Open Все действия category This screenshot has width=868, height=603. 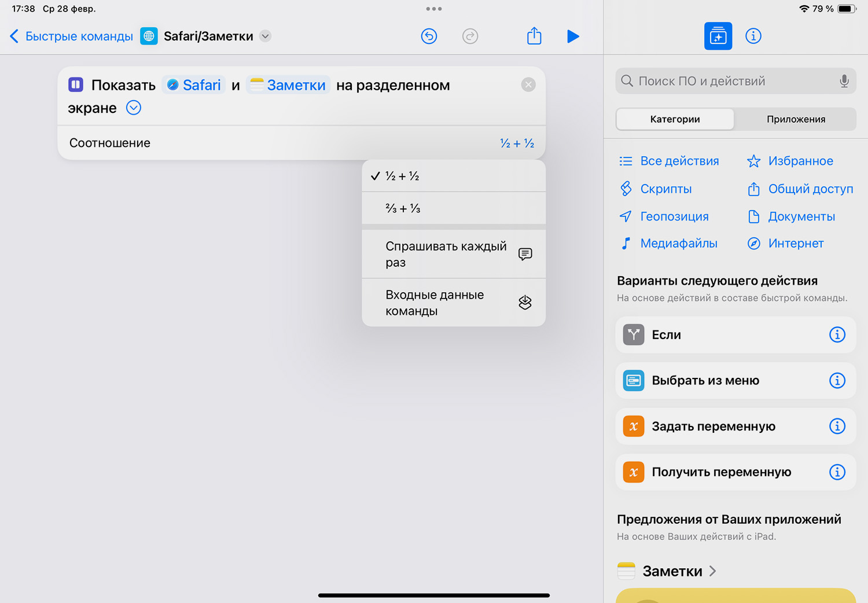(x=669, y=161)
